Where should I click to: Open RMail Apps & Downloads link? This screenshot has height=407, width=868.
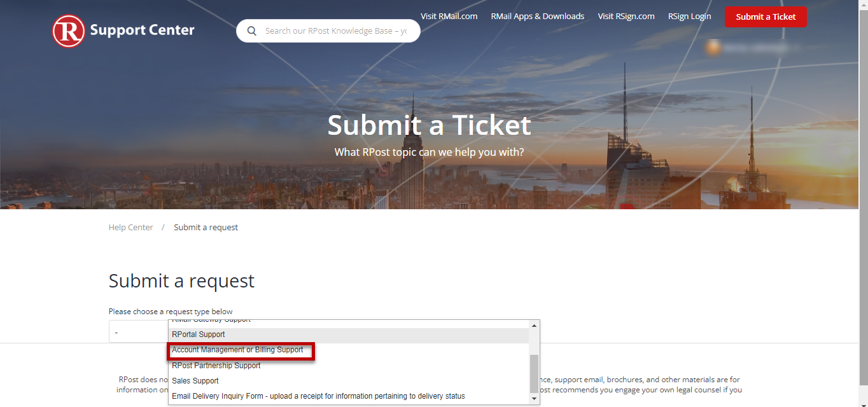tap(538, 17)
